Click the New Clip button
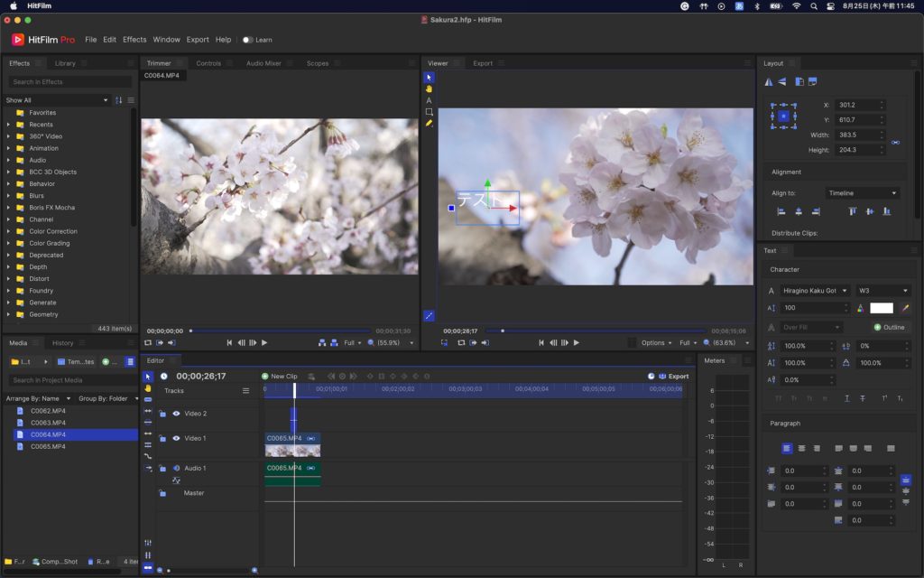924x578 pixels. click(x=279, y=376)
